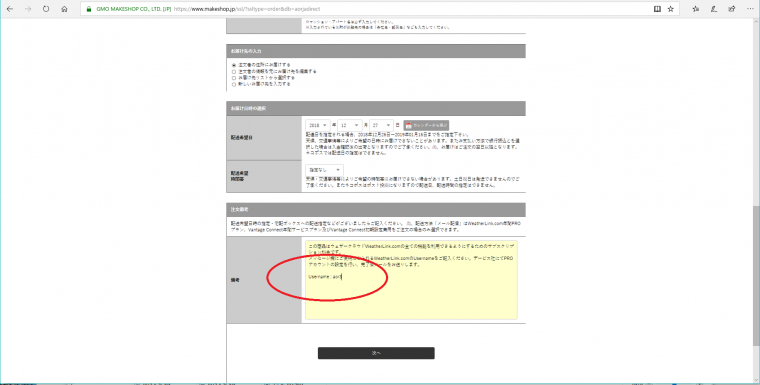Open reading view from the address bar
The image size is (760, 385).
point(657,9)
